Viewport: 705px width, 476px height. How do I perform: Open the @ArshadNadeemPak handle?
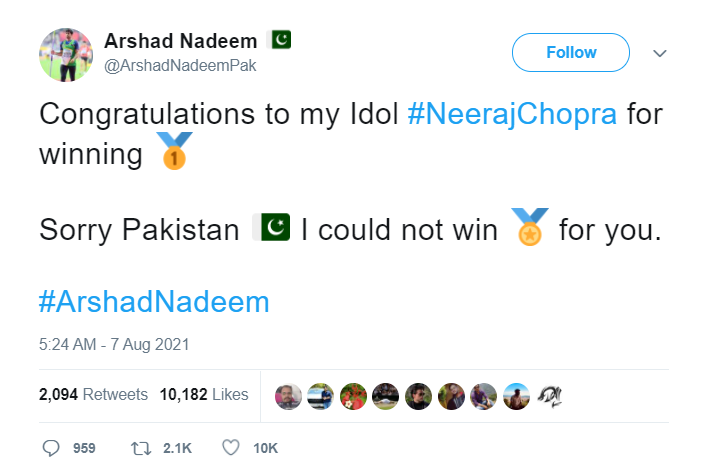(x=168, y=64)
